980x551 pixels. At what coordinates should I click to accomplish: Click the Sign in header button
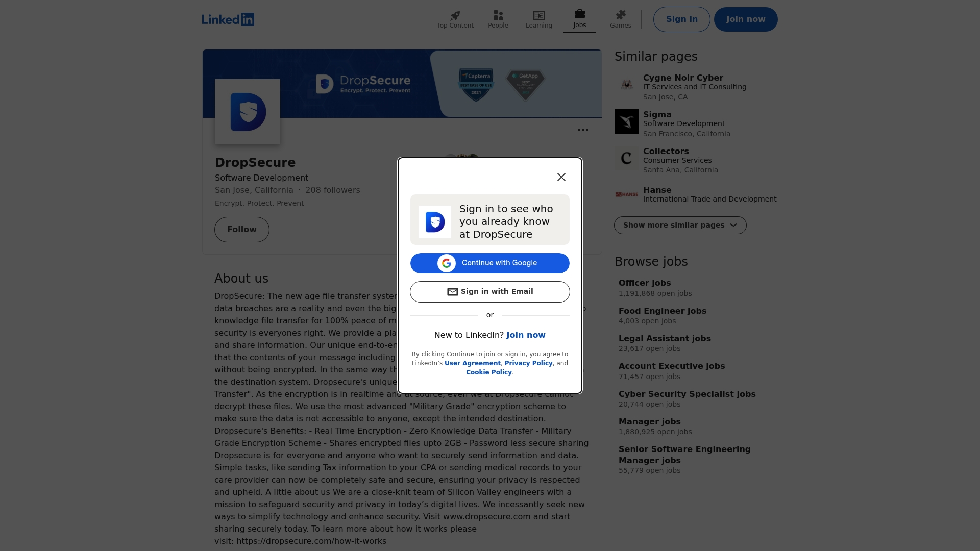tap(682, 19)
